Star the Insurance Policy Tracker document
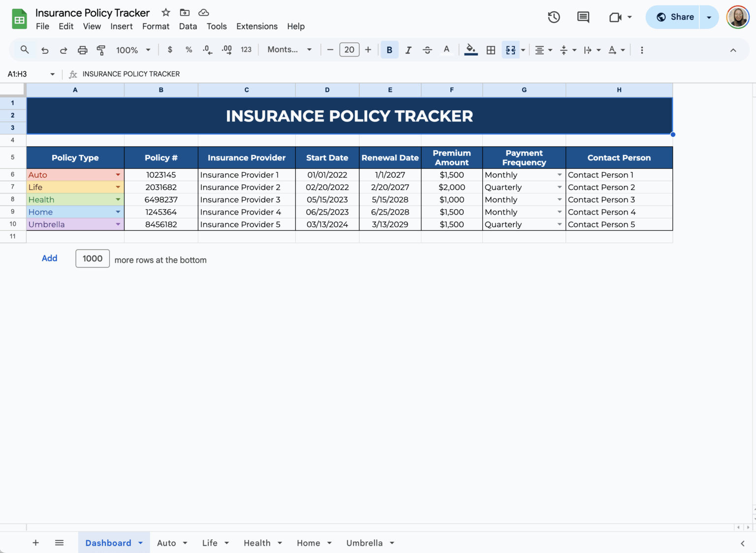Screen dimensions: 756x553 [166, 12]
